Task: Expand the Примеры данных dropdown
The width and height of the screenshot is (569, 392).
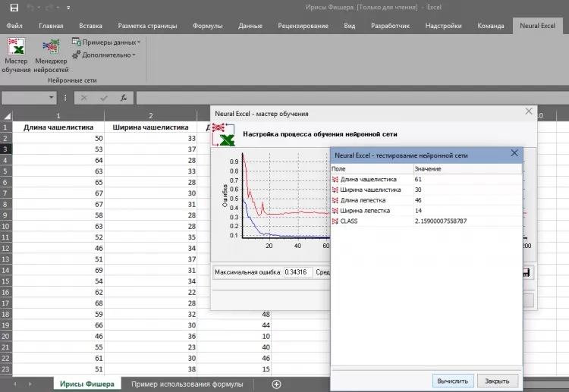Action: [x=105, y=42]
